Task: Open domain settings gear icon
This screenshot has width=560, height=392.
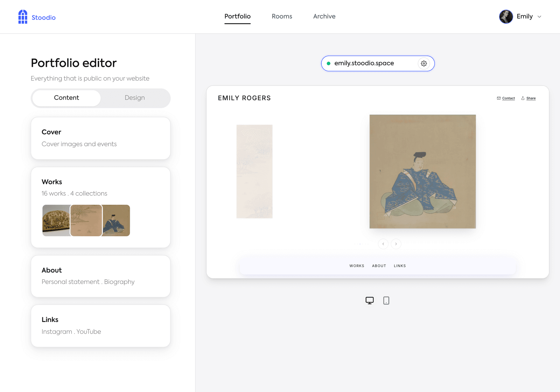Action: point(424,63)
